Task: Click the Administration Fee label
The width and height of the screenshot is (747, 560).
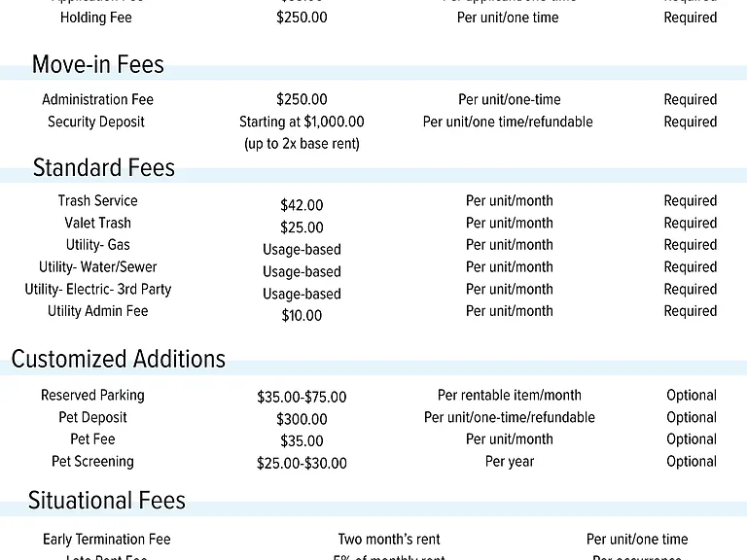Action: (97, 99)
